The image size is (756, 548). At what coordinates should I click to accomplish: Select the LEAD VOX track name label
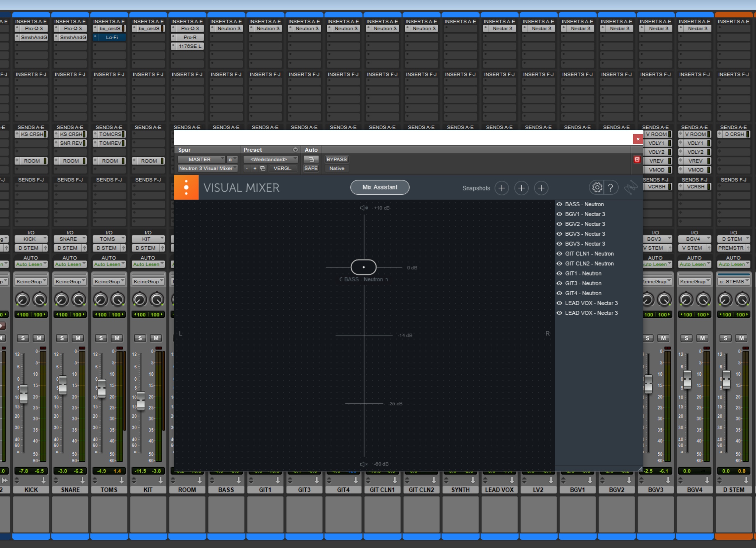pos(499,490)
